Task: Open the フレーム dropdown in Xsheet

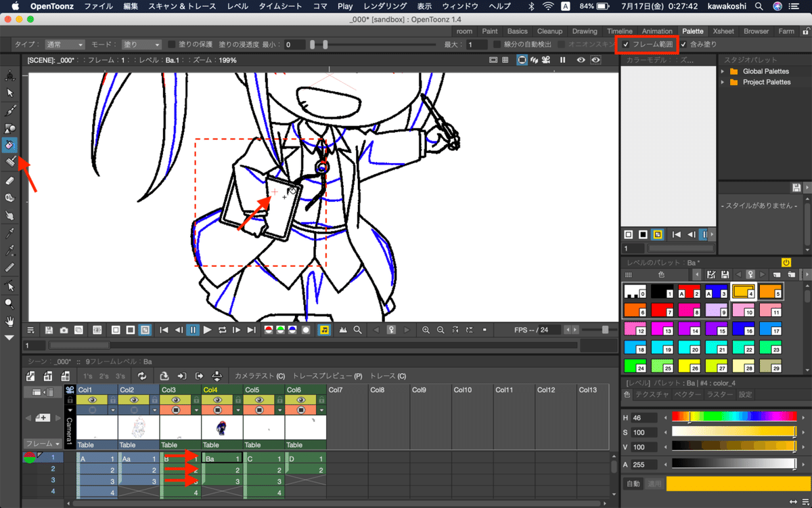Action: pyautogui.click(x=42, y=444)
